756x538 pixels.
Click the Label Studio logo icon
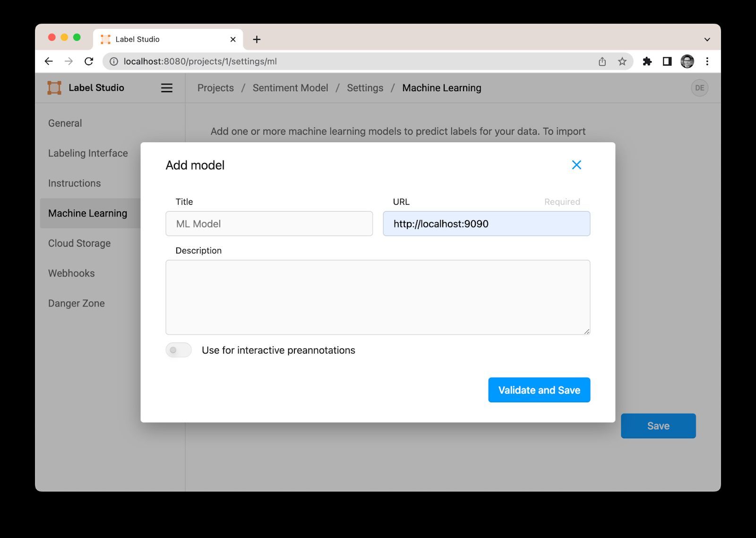point(54,88)
